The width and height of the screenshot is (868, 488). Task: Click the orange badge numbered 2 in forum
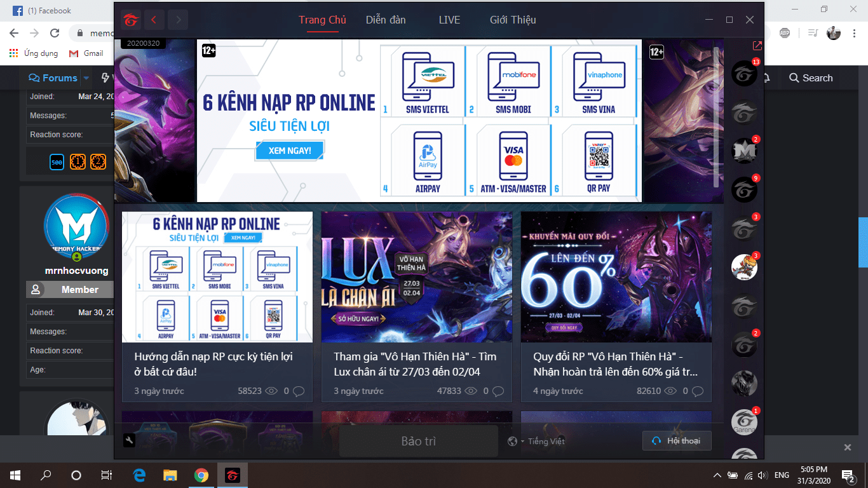pos(98,163)
